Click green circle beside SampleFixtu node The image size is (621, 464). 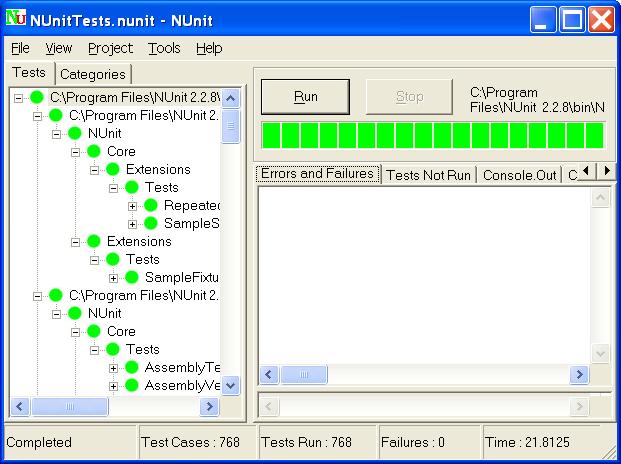(x=132, y=277)
